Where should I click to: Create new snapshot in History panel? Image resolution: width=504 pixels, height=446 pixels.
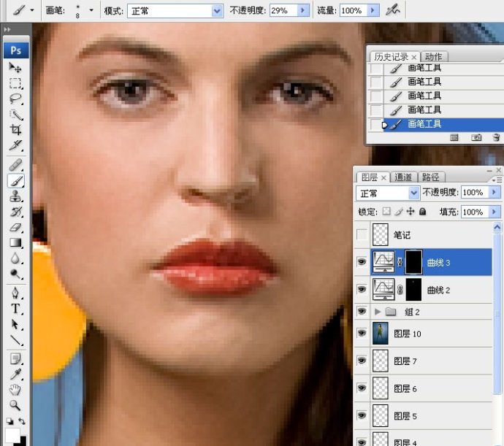click(x=476, y=138)
